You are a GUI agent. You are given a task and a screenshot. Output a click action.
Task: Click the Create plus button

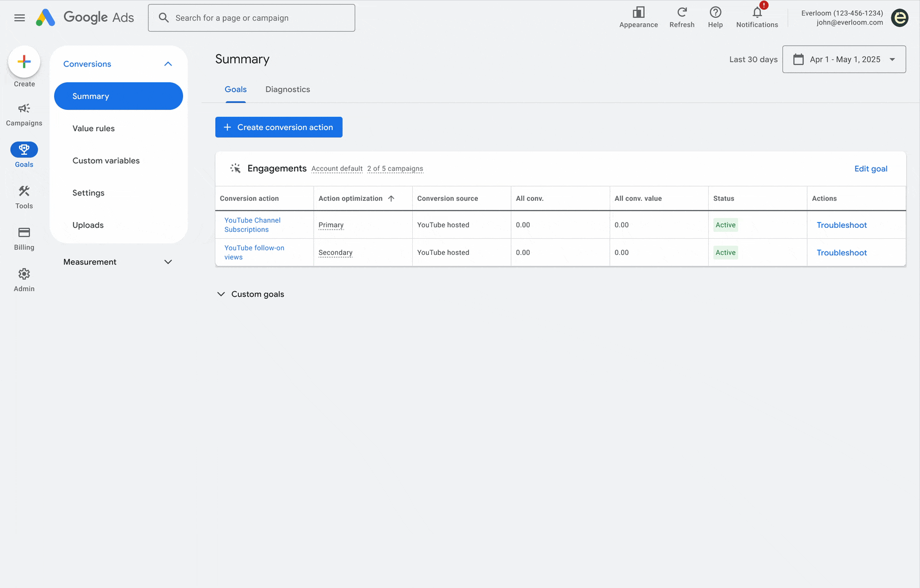click(x=24, y=62)
